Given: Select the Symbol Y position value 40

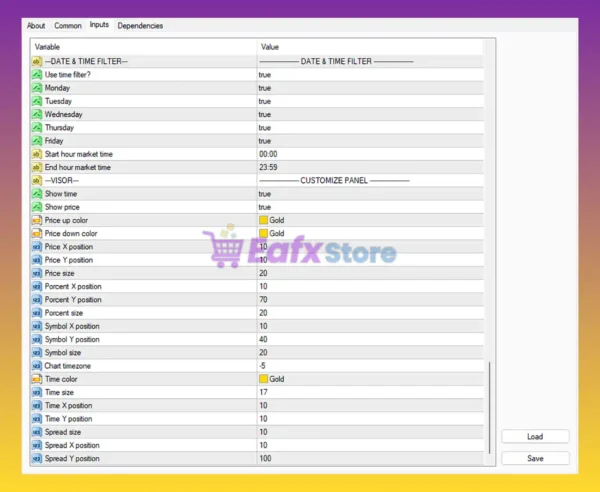Looking at the screenshot, I should point(263,339).
